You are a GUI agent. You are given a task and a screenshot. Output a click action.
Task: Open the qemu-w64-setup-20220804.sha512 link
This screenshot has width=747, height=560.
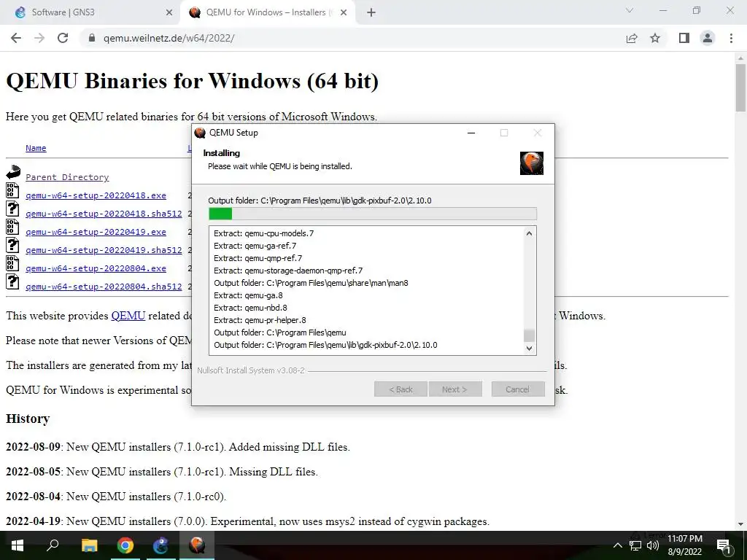coord(104,286)
